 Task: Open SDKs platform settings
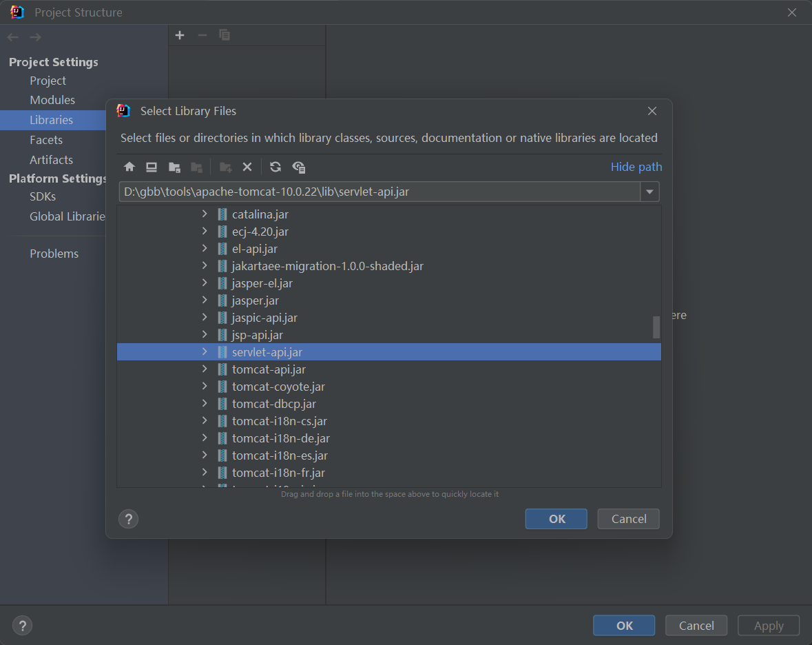pos(43,197)
